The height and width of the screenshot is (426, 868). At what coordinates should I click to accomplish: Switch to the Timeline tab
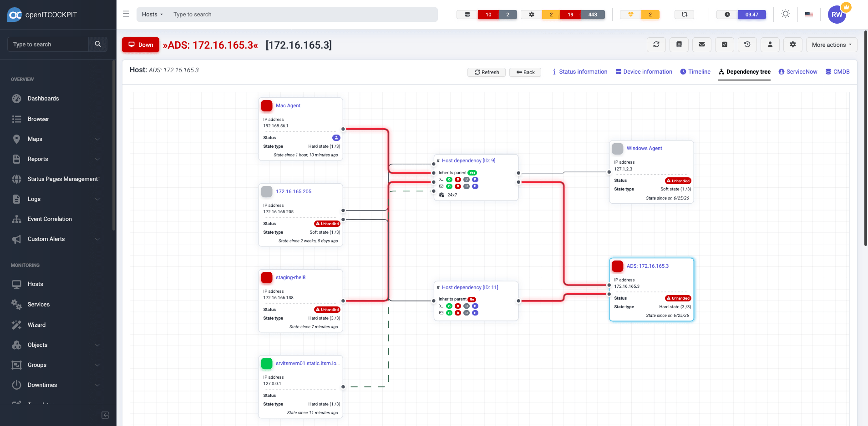point(695,72)
